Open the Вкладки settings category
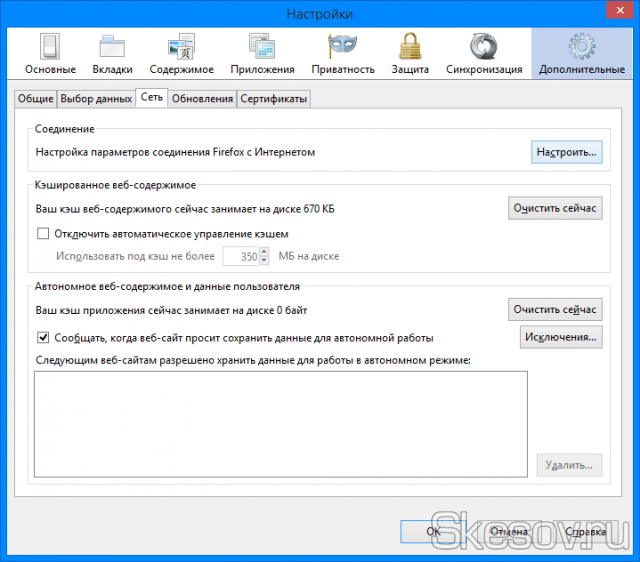Image resolution: width=640 pixels, height=562 pixels. click(112, 54)
